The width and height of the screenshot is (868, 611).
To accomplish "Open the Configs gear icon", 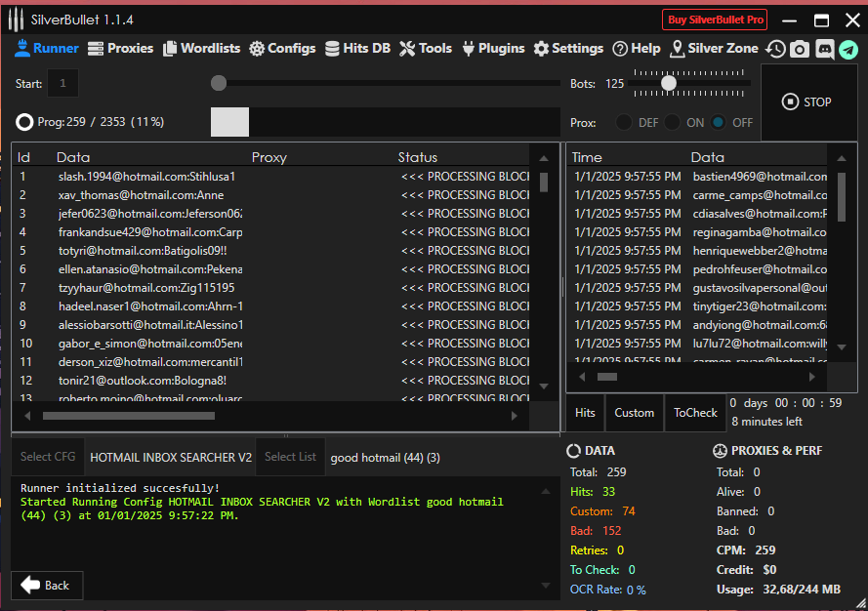I will (257, 49).
